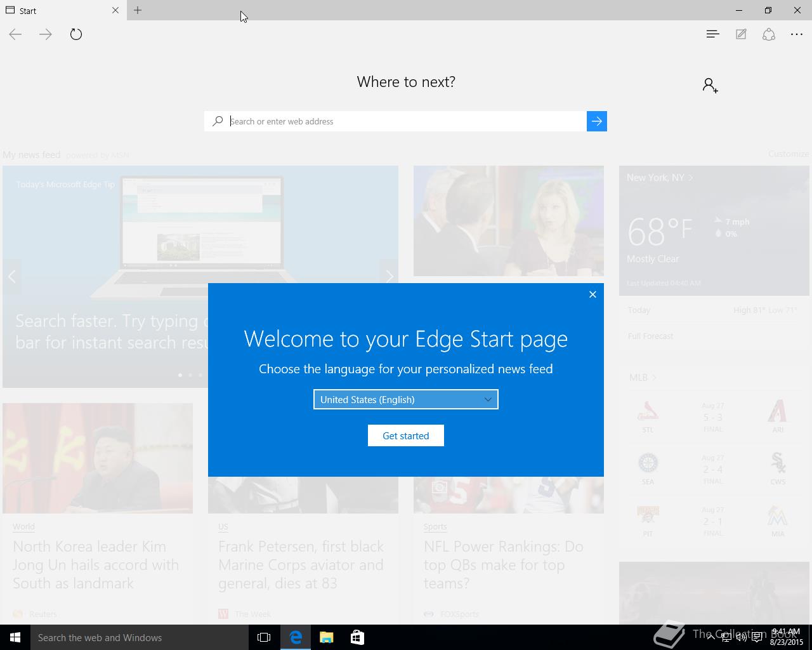This screenshot has width=812, height=650.
Task: Select the Start tab
Action: click(x=63, y=10)
